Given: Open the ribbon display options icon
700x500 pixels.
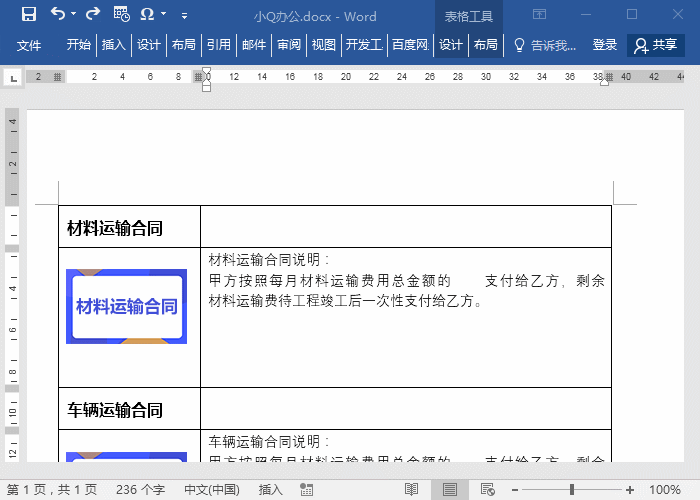Looking at the screenshot, I should point(539,14).
